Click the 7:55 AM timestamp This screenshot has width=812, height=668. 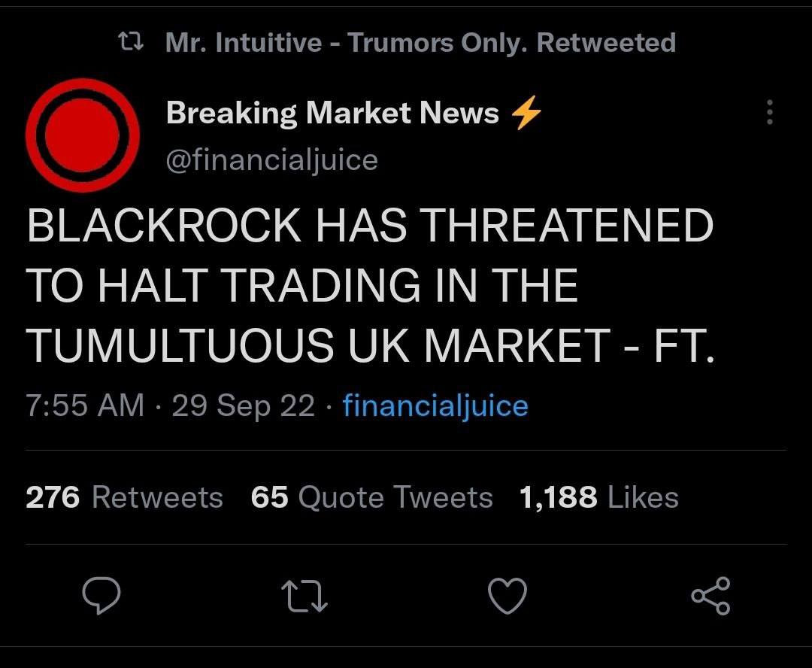[85, 406]
